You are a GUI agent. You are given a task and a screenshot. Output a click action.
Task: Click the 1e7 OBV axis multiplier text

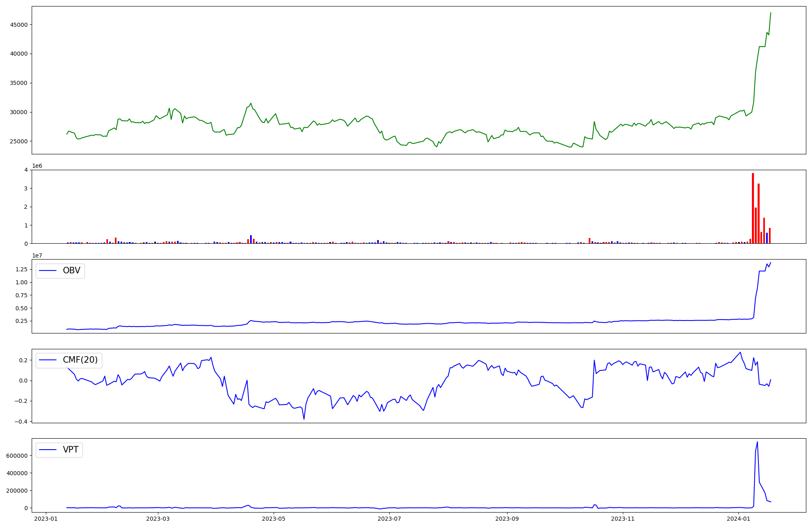coord(37,255)
